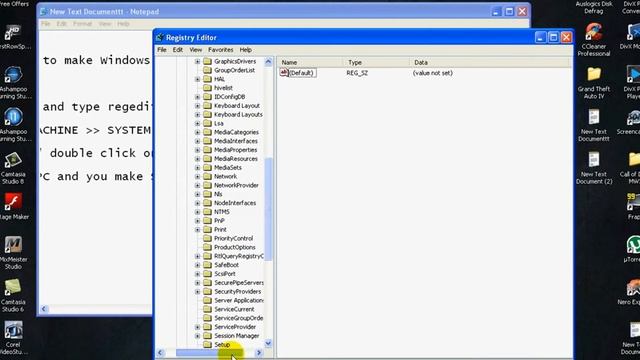Click the ProductOptions folder icon
The height and width of the screenshot is (360, 640).
click(x=207, y=247)
